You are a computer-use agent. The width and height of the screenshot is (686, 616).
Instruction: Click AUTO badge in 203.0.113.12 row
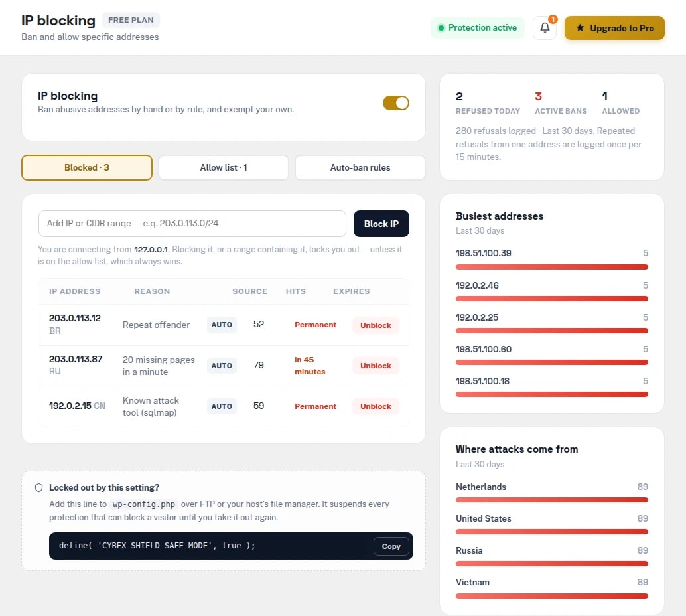(x=222, y=325)
